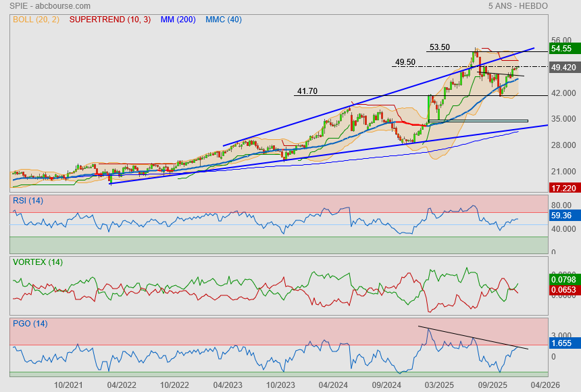581x392 pixels.
Task: Open the PGO (14) panel label
Action: pyautogui.click(x=30, y=323)
